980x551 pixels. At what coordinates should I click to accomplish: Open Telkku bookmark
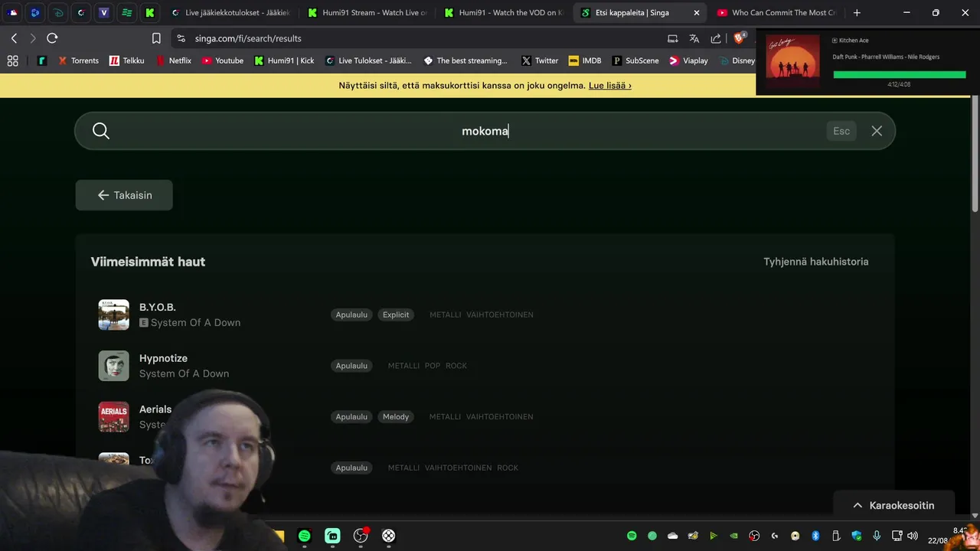click(x=126, y=60)
